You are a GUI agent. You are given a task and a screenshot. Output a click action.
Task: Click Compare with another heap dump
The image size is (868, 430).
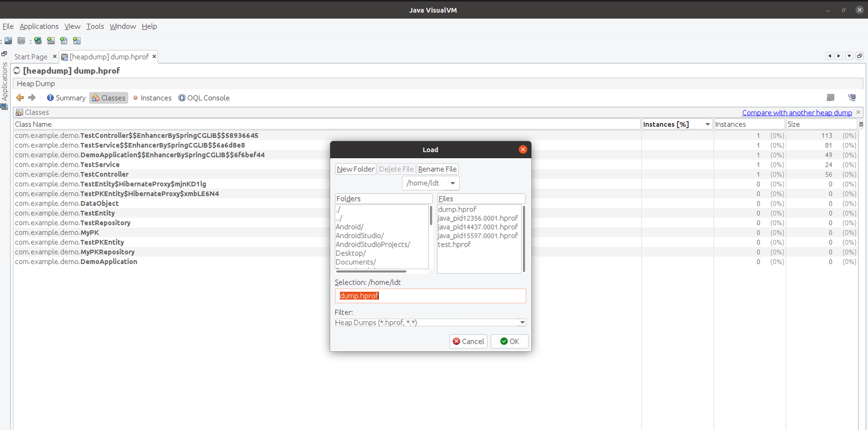pyautogui.click(x=797, y=112)
